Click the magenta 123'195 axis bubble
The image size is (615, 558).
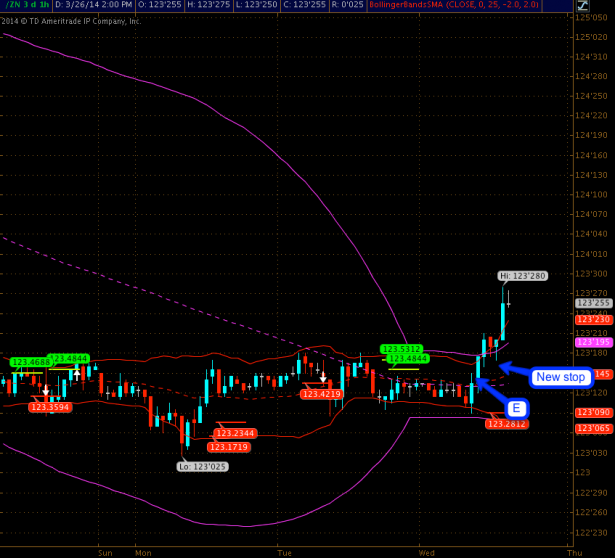594,342
